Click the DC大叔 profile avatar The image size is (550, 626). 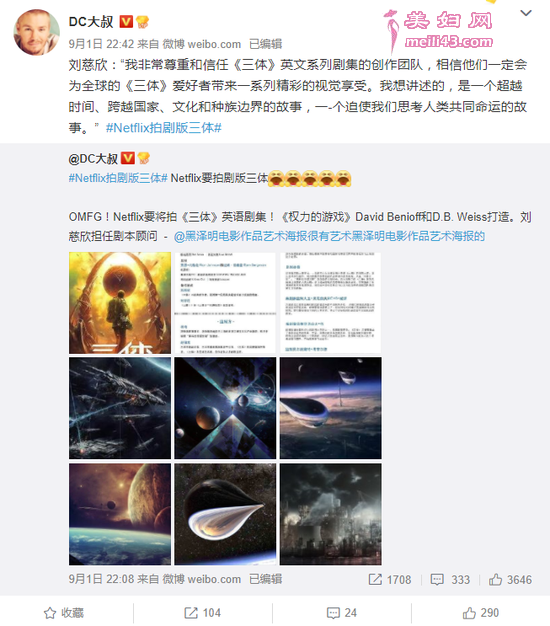36,32
